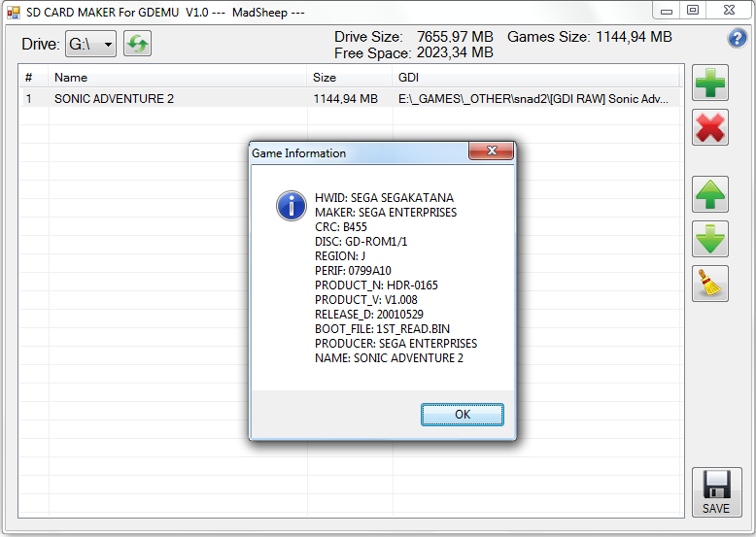The height and width of the screenshot is (537, 756).
Task: Click the Drive Size 7655,97 MB value
Action: [455, 37]
